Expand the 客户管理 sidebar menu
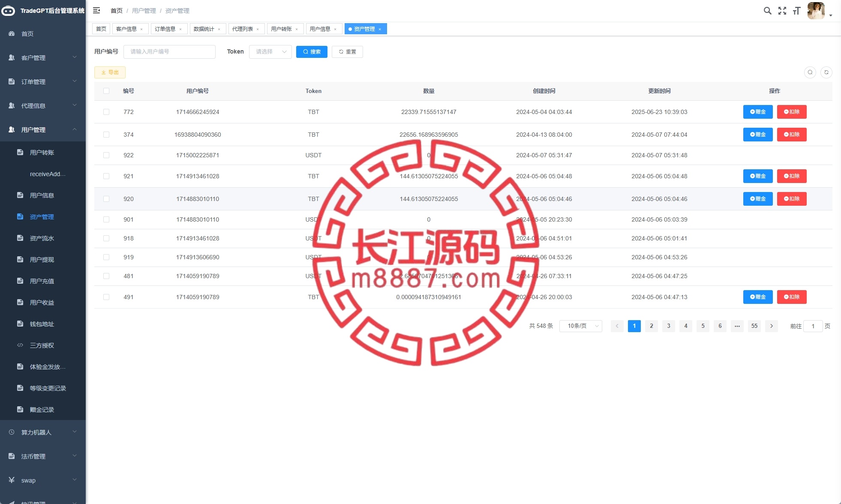The width and height of the screenshot is (841, 504). point(43,57)
